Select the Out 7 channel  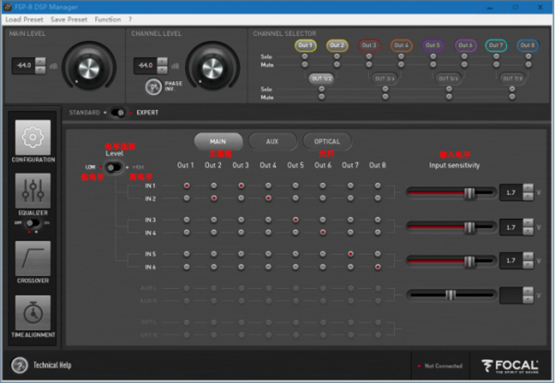(496, 45)
